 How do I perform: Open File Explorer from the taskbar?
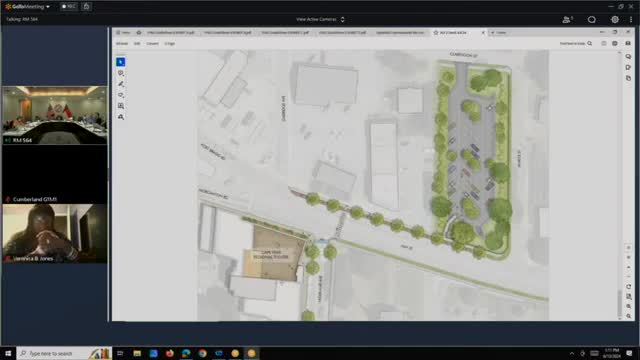click(x=137, y=353)
